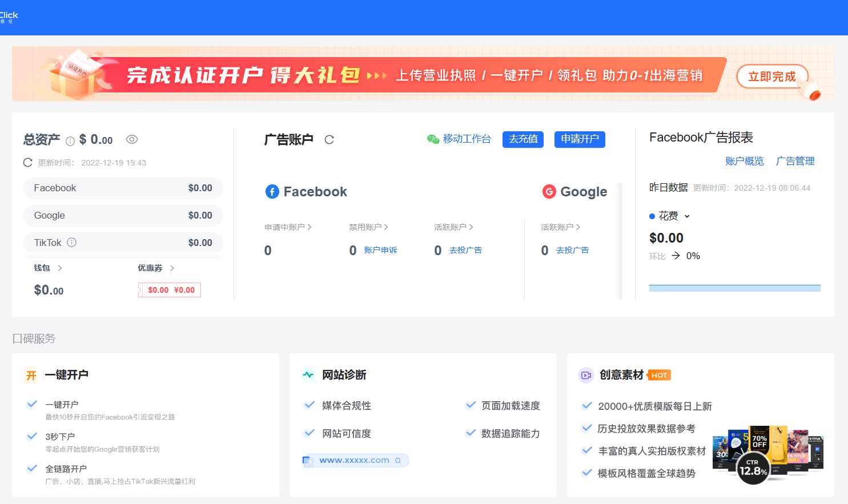Click info icon beside TikTok
This screenshot has height=504, width=848.
pos(71,243)
